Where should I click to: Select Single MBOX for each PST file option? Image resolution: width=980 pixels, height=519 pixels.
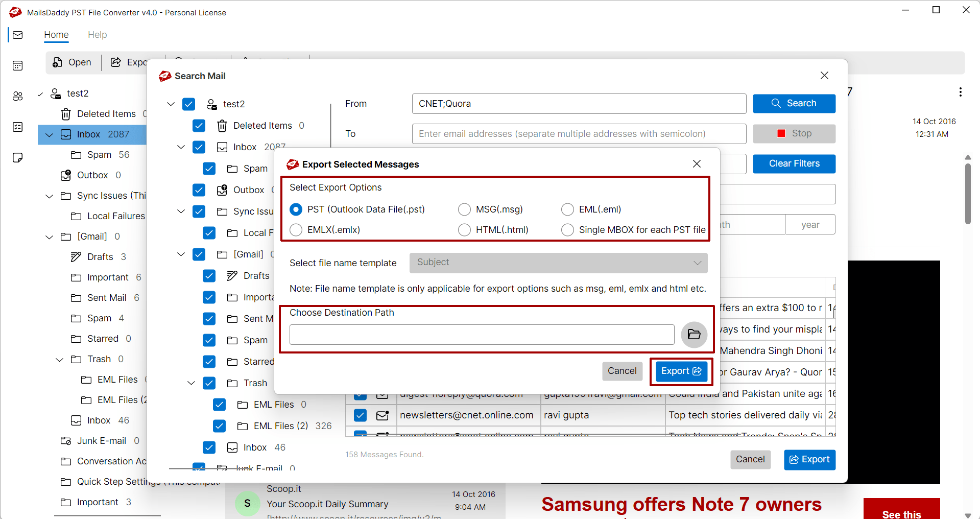(x=567, y=230)
